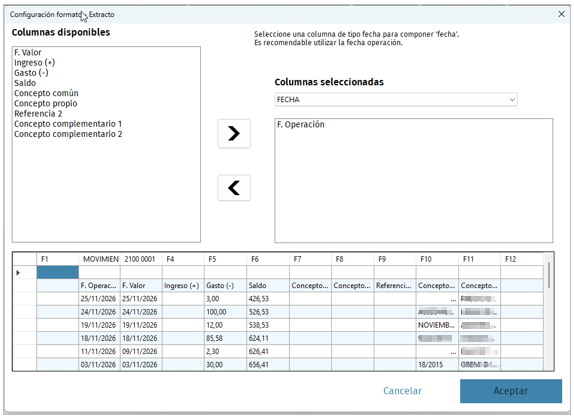The width and height of the screenshot is (574, 418).
Task: Click the F12 column header
Action: coord(522,259)
